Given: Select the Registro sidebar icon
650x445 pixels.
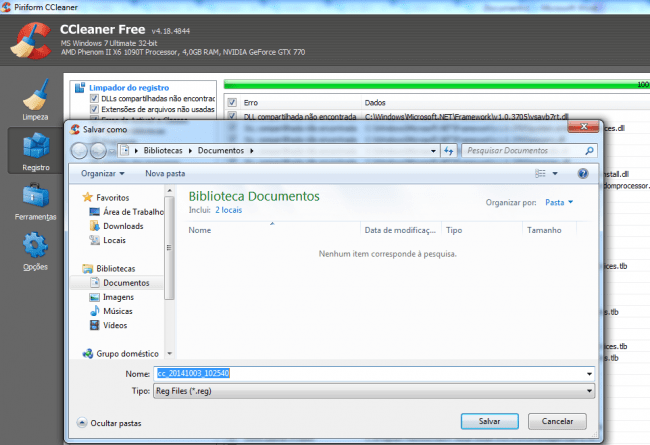Looking at the screenshot, I should (x=36, y=151).
